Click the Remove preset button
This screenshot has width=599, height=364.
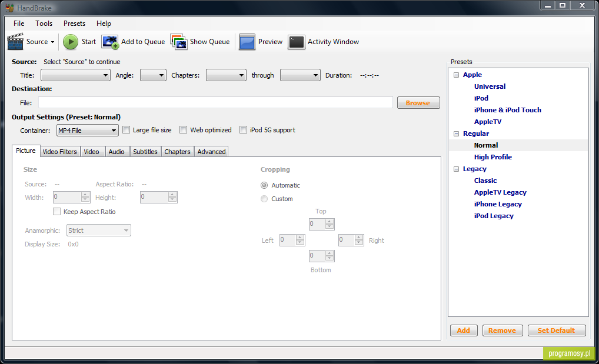click(502, 330)
